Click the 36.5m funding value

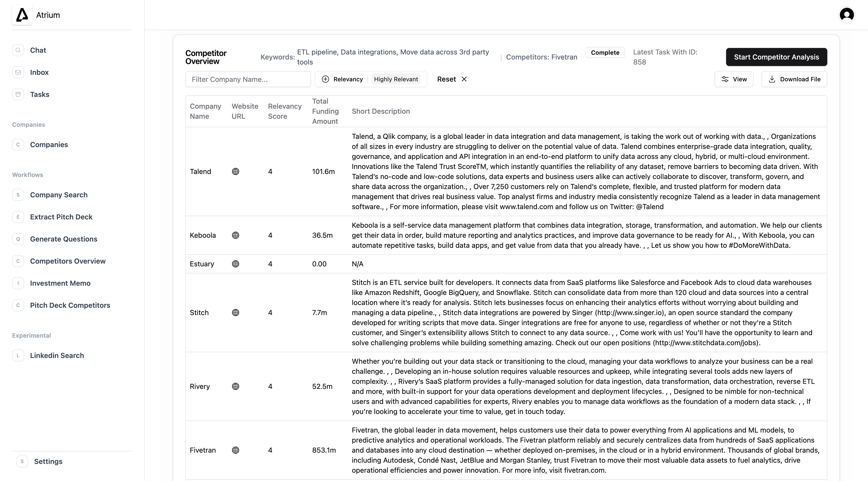tap(322, 235)
